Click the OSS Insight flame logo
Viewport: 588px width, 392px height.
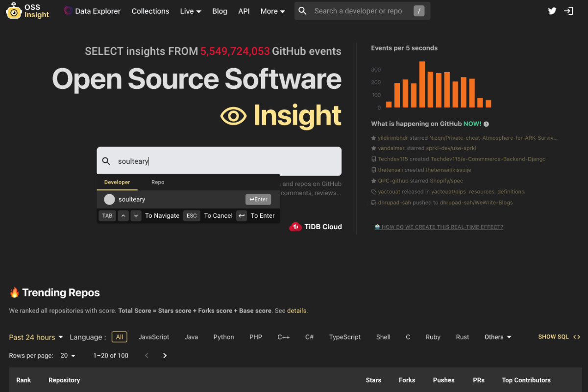click(x=14, y=11)
